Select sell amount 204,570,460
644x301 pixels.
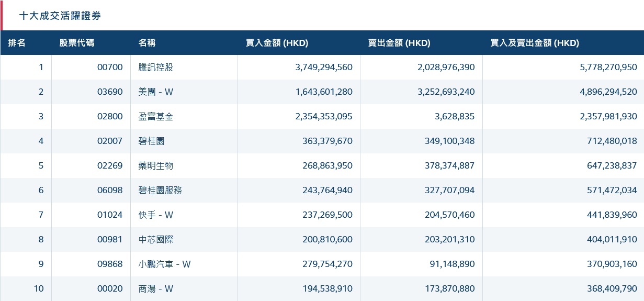[x=450, y=215]
